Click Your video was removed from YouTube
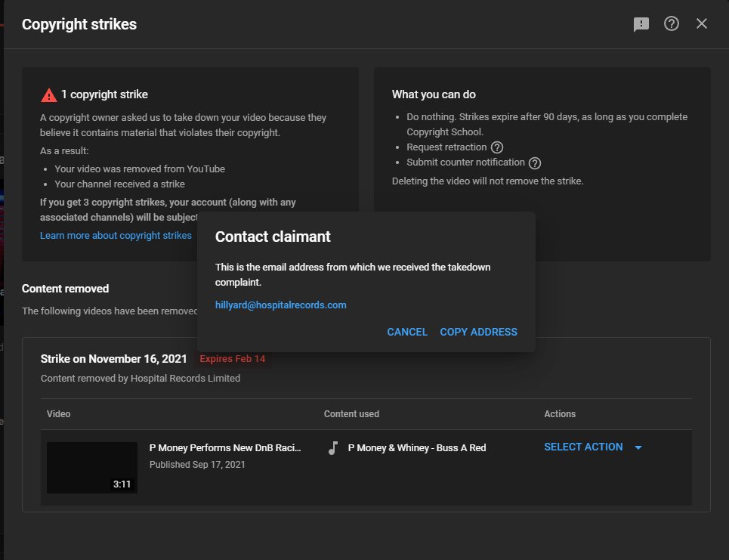 click(140, 169)
